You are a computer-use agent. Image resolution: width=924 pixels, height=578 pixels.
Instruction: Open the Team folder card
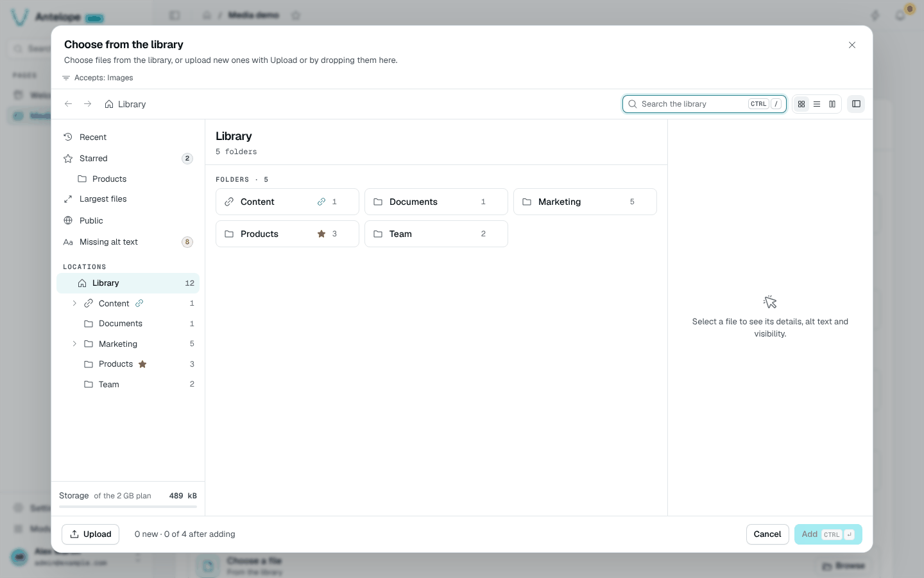pyautogui.click(x=436, y=234)
